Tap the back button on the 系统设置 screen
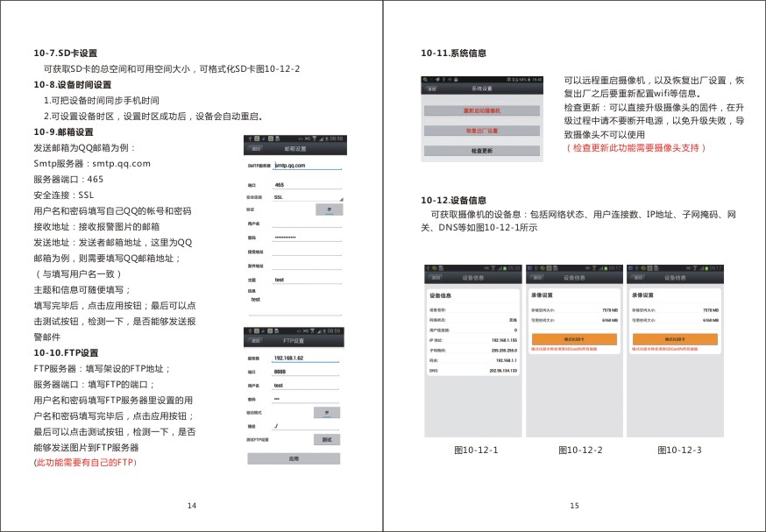 tap(432, 89)
